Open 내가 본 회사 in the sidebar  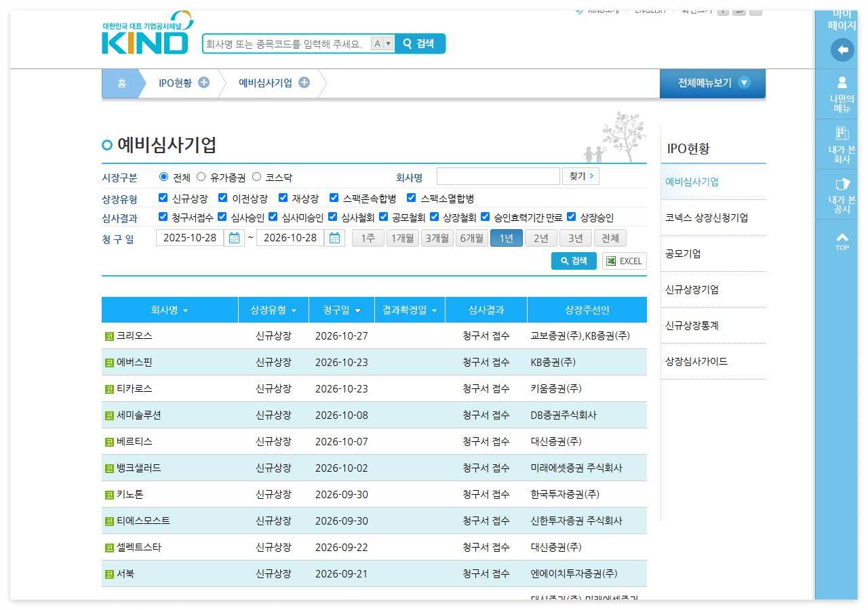(x=842, y=144)
